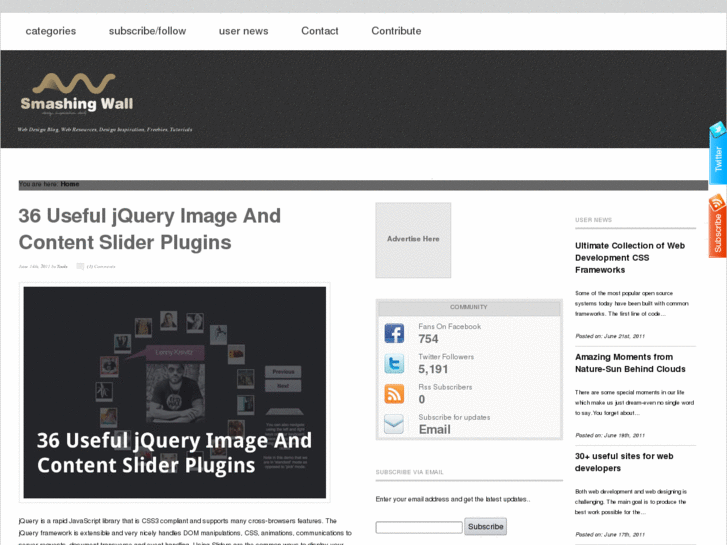The height and width of the screenshot is (545, 727).
Task: Open Amazing Moments from Nature-Sun Behind Clouds
Action: 630,363
